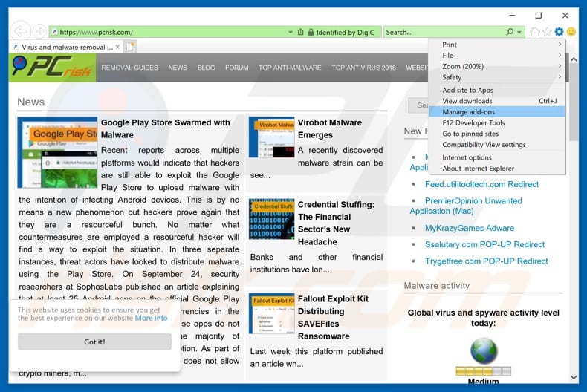This screenshot has height=392, width=587.
Task: Focus the browser Search... box
Action: coord(445,32)
